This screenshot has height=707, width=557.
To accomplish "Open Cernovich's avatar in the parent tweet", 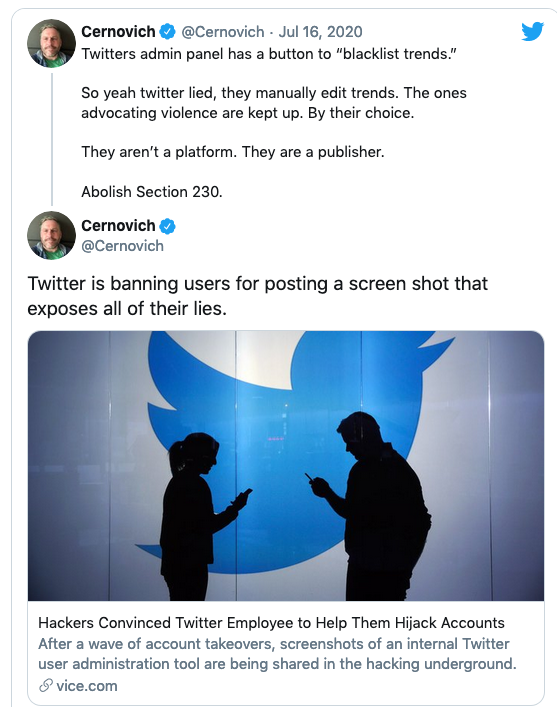I will coord(51,43).
